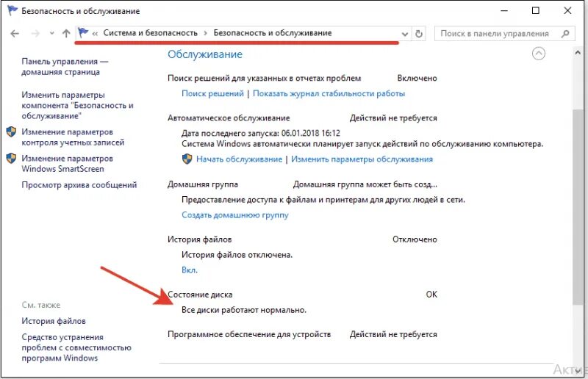
Task: Click the disk status OK value
Action: click(431, 295)
